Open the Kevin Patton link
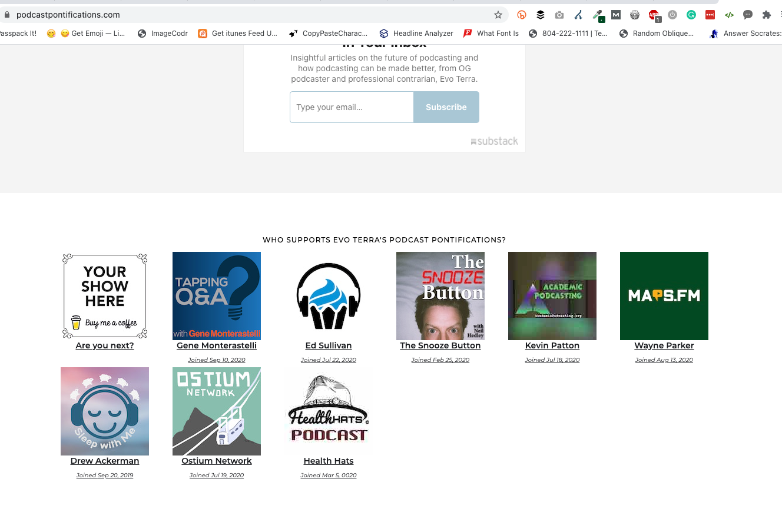782x532 pixels. 552,345
